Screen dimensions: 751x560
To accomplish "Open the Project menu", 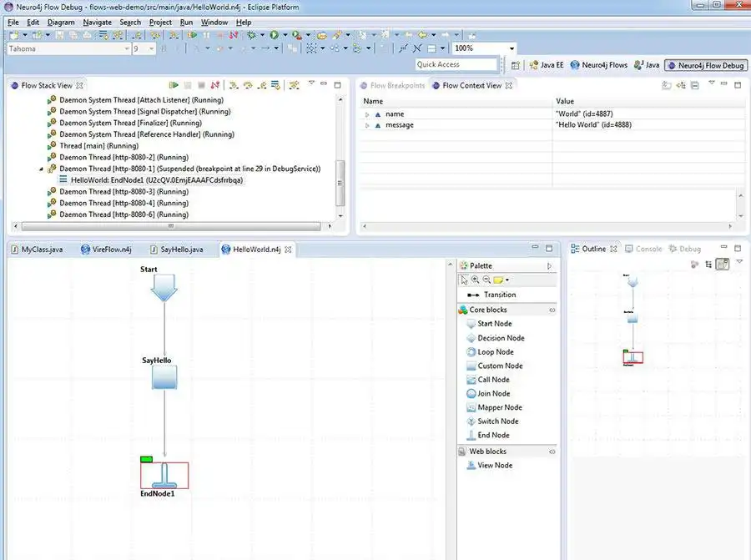I will [x=160, y=22].
